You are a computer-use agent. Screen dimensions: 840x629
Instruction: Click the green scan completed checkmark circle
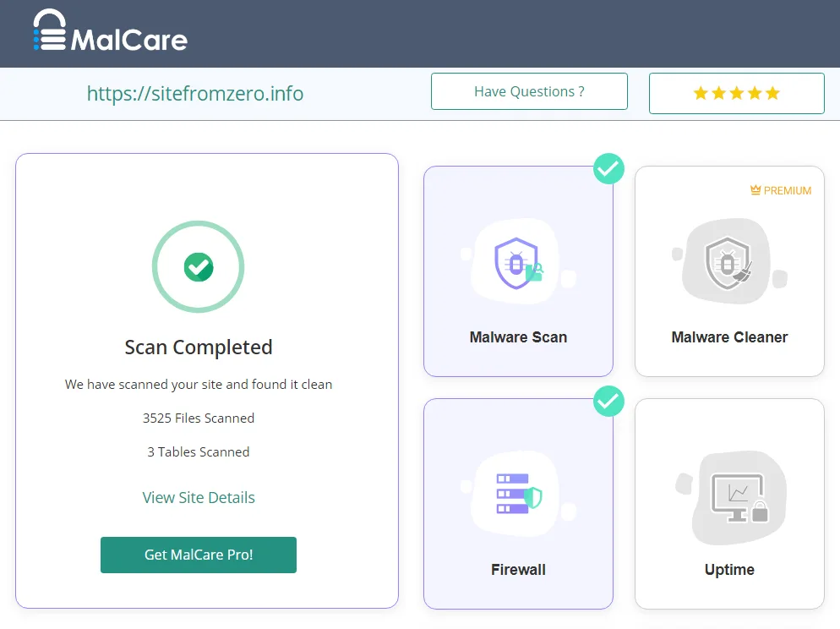point(198,267)
